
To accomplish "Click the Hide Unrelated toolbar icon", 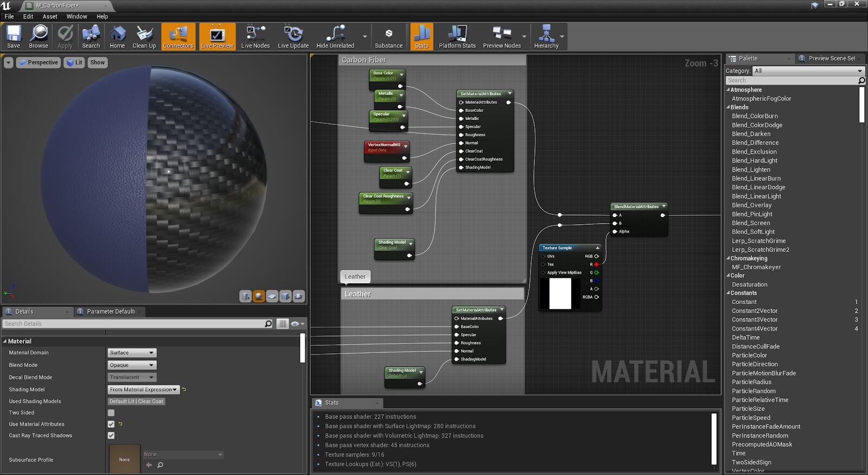I will point(335,37).
